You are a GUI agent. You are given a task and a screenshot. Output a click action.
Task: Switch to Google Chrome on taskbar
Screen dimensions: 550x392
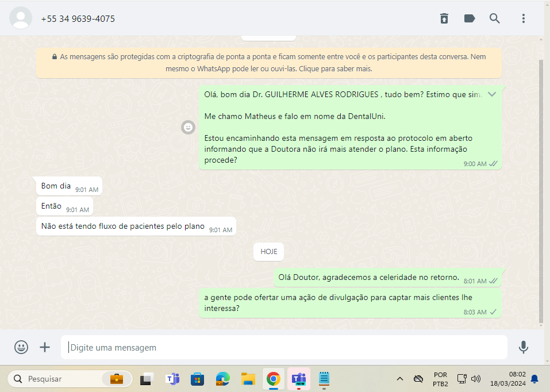(273, 379)
